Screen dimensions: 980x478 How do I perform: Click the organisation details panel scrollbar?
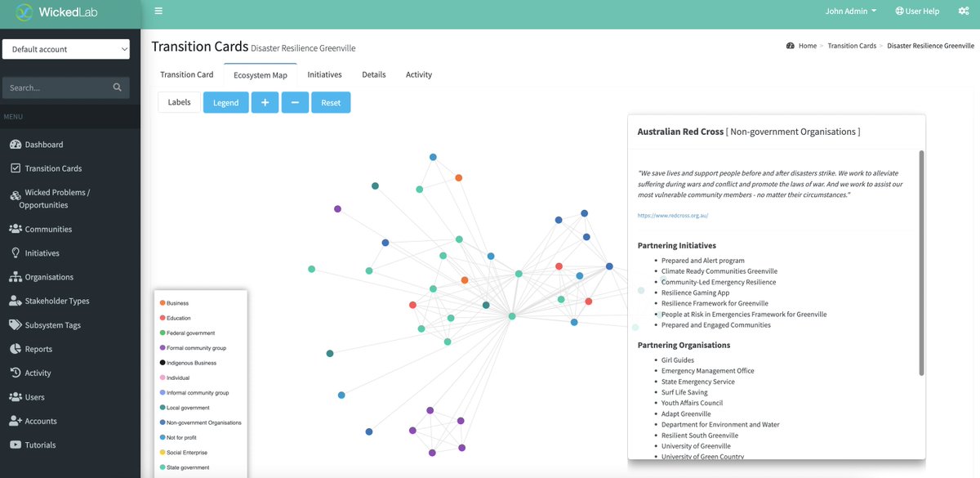pos(922,262)
